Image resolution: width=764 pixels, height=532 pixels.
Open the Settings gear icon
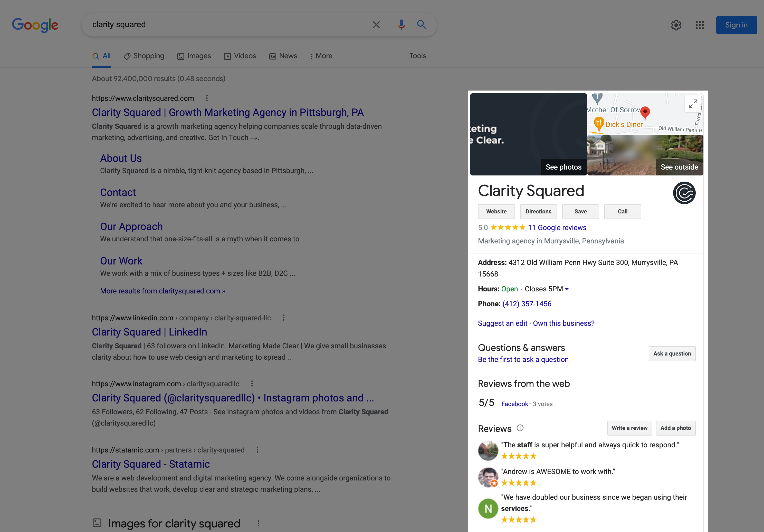click(x=676, y=25)
